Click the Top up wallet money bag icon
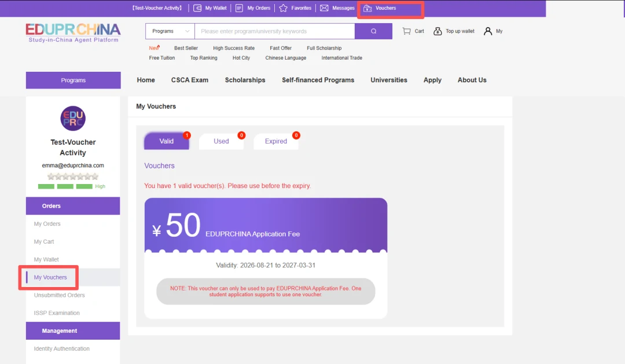This screenshot has width=625, height=364. coord(437,31)
